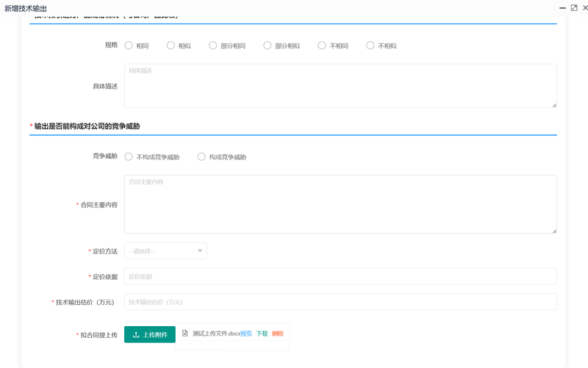Maximize the 新增技术输出 dialog

click(x=574, y=7)
